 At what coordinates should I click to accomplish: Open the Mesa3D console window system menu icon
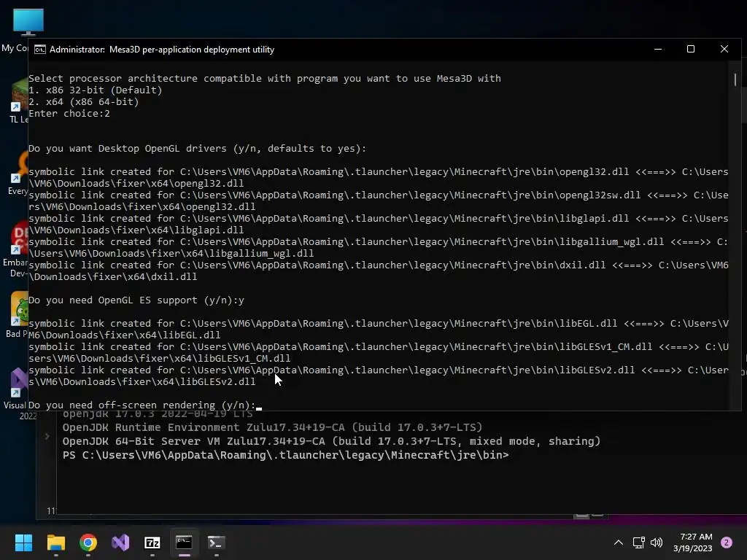40,50
